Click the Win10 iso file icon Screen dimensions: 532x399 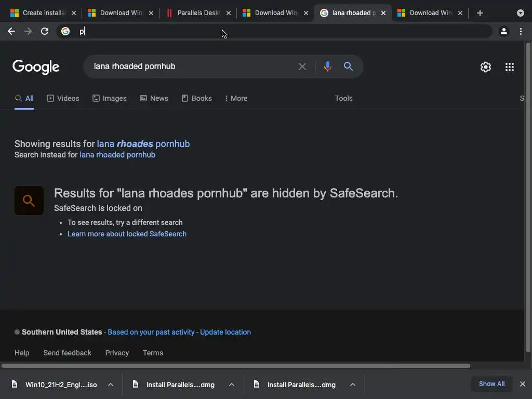click(x=15, y=384)
